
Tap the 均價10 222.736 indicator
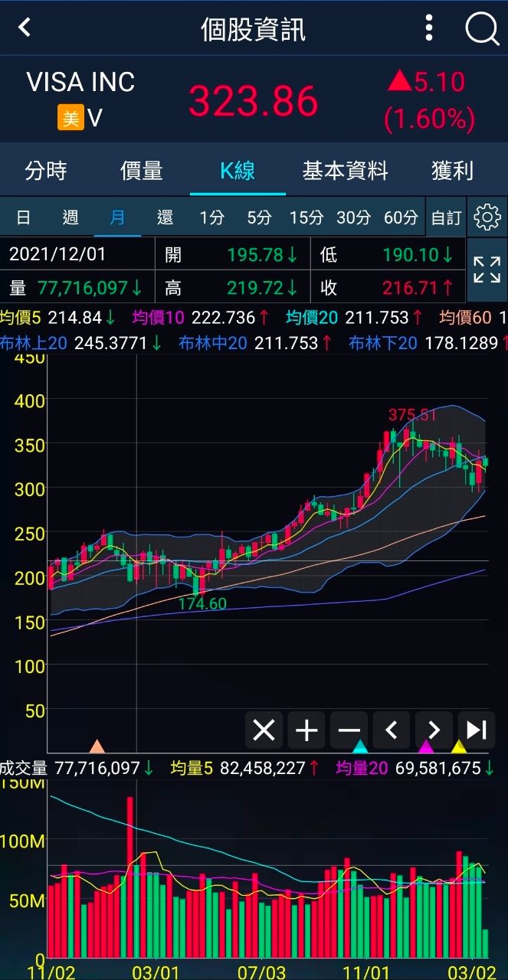pos(201,317)
